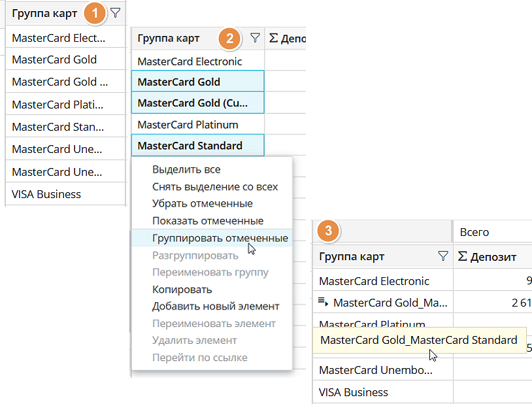Click the orange step badge numbered 1
Image resolution: width=532 pixels, height=404 pixels.
95,12
